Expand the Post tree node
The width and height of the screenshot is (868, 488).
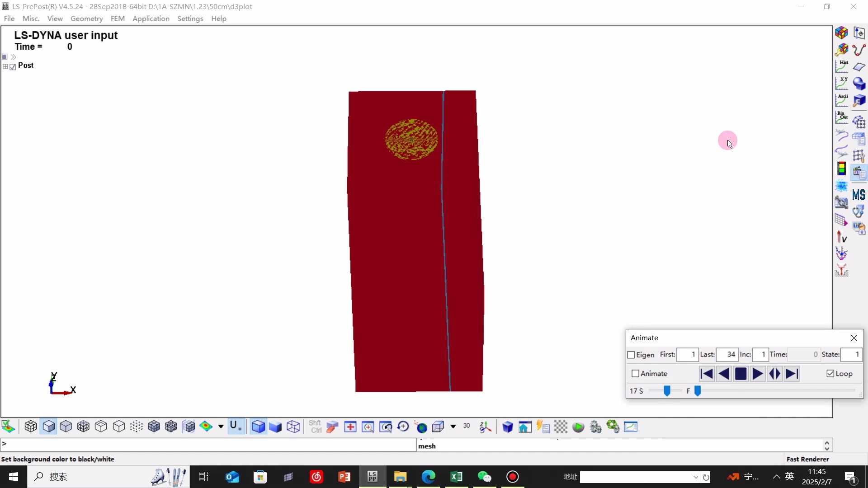(5, 66)
